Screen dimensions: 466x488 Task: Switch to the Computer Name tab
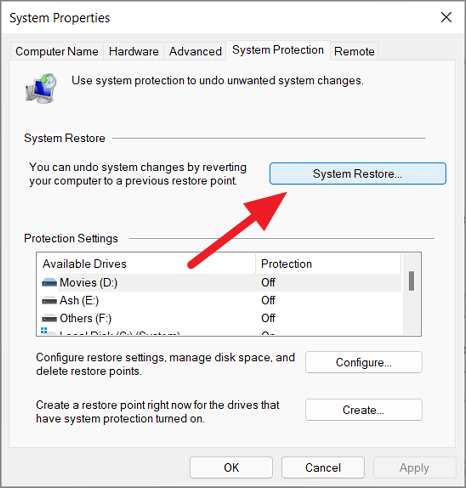(x=57, y=51)
